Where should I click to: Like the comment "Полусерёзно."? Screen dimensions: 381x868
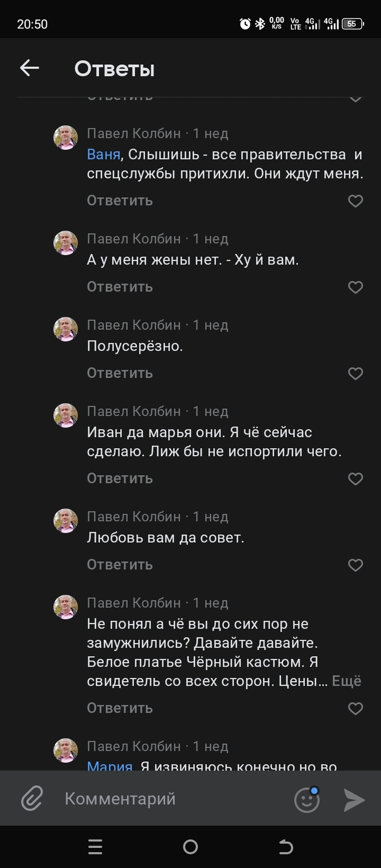tap(355, 373)
